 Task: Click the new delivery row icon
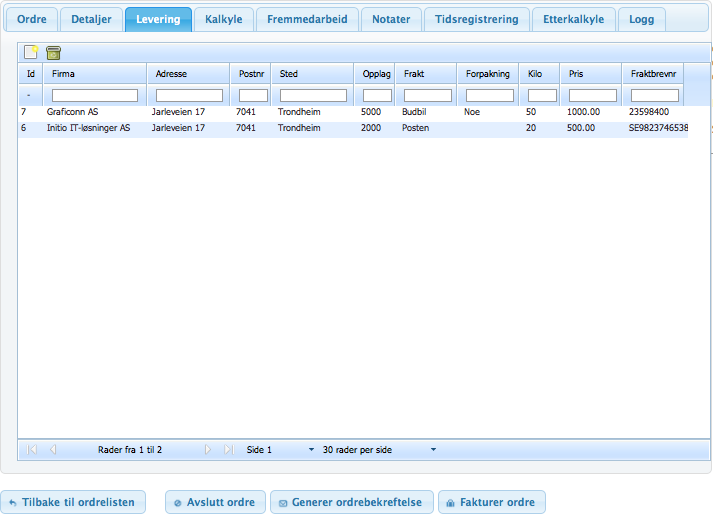coord(31,53)
